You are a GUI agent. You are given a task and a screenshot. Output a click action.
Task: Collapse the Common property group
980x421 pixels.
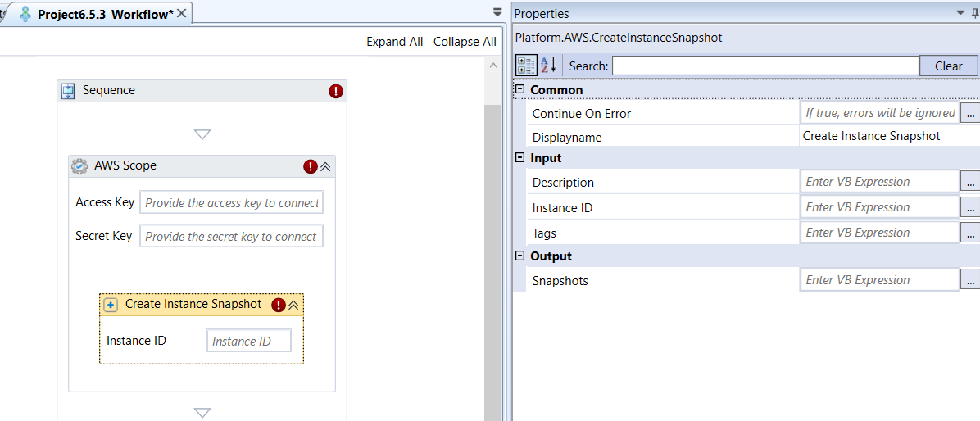tap(520, 90)
